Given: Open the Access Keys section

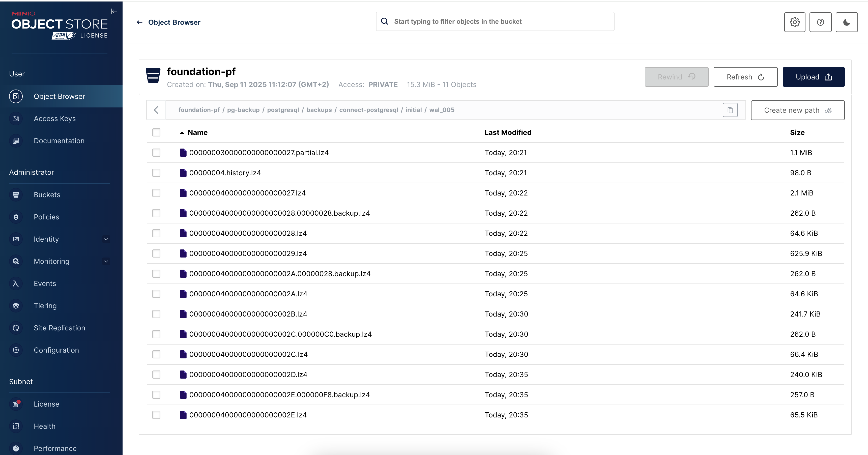Looking at the screenshot, I should pos(54,118).
